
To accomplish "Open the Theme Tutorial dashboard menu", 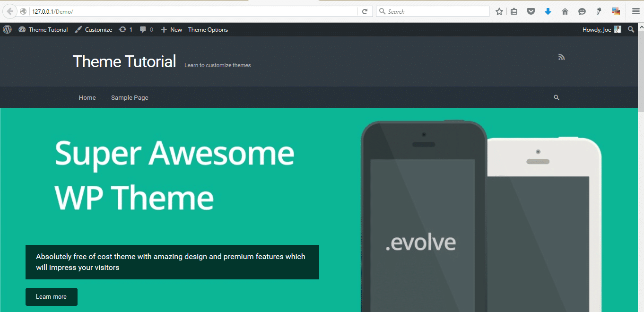I will [x=43, y=29].
